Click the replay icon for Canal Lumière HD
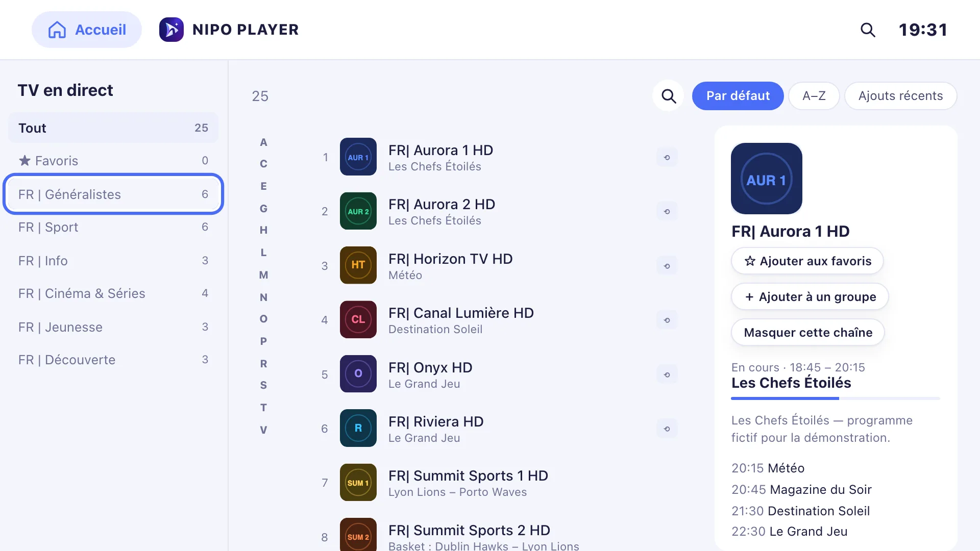The image size is (980, 551). tap(667, 320)
